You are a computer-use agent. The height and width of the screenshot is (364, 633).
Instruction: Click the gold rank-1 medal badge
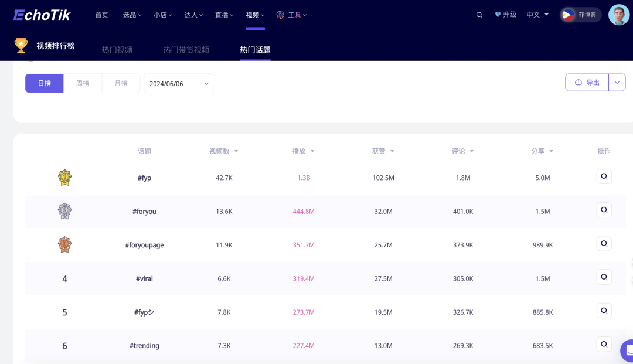click(64, 178)
